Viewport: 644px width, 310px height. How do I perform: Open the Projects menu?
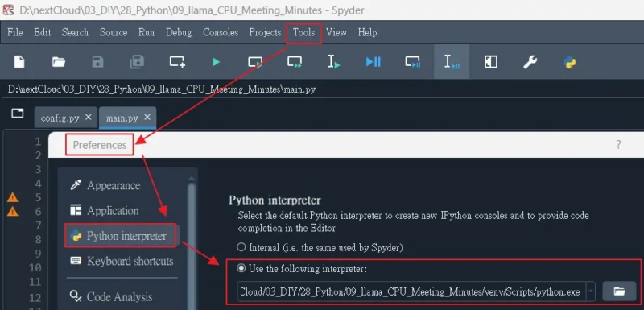[265, 32]
